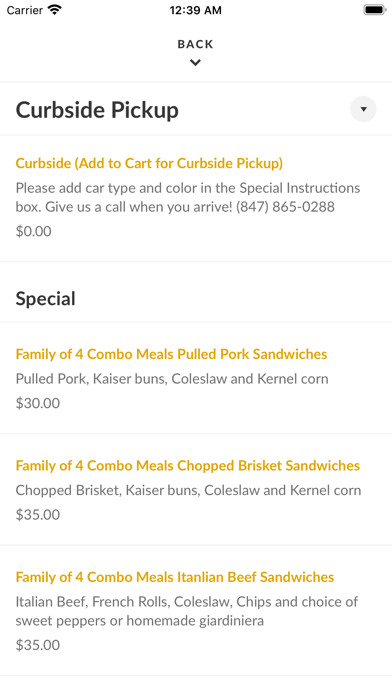392x696 pixels.
Task: Click the 12:39 AM clock
Action: [195, 10]
